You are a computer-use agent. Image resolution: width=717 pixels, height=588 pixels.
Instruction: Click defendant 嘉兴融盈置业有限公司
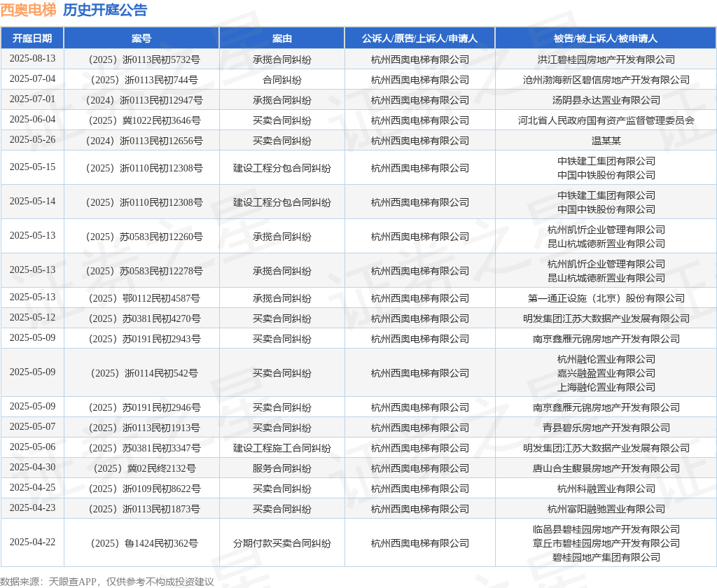click(606, 373)
